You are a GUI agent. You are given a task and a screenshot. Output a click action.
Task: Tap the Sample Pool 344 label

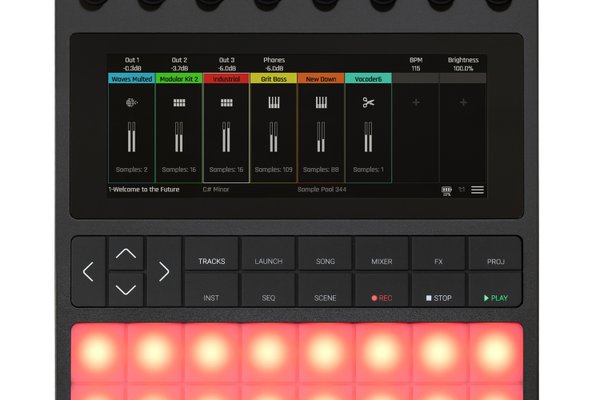tap(322, 189)
